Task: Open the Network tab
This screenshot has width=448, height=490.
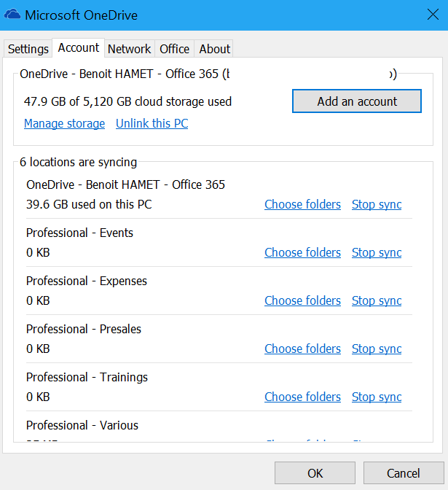Action: [x=129, y=49]
